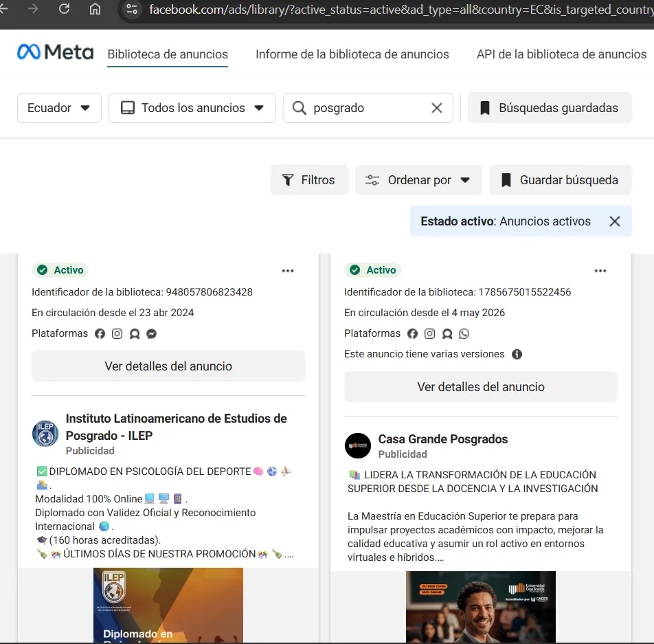Click Audience Network icon on ILEP ad
The width and height of the screenshot is (654, 644).
135,334
